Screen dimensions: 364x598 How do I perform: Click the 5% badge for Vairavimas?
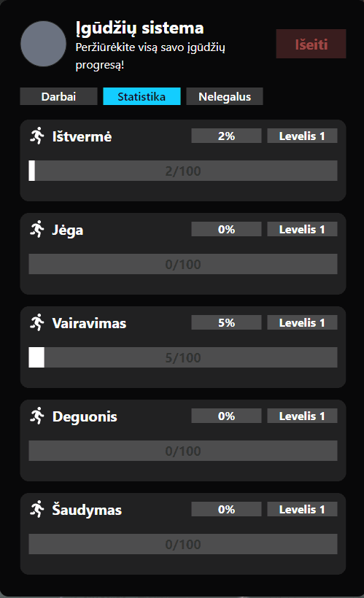click(x=226, y=322)
